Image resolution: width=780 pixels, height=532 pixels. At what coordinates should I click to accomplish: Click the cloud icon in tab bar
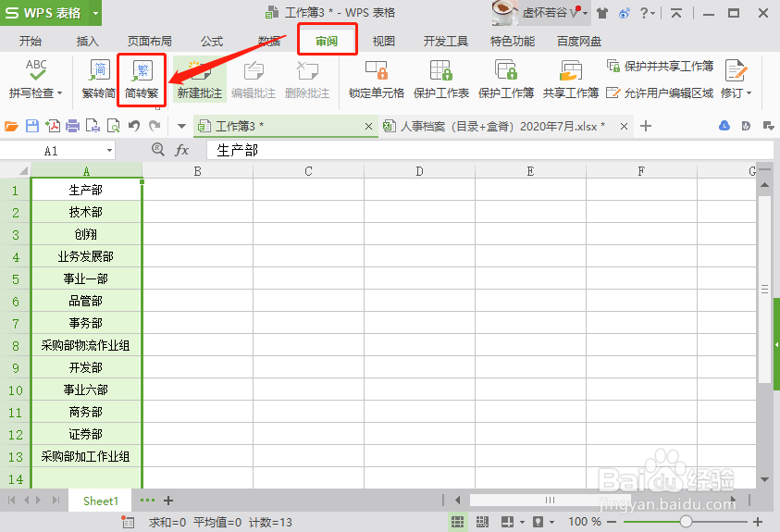724,126
